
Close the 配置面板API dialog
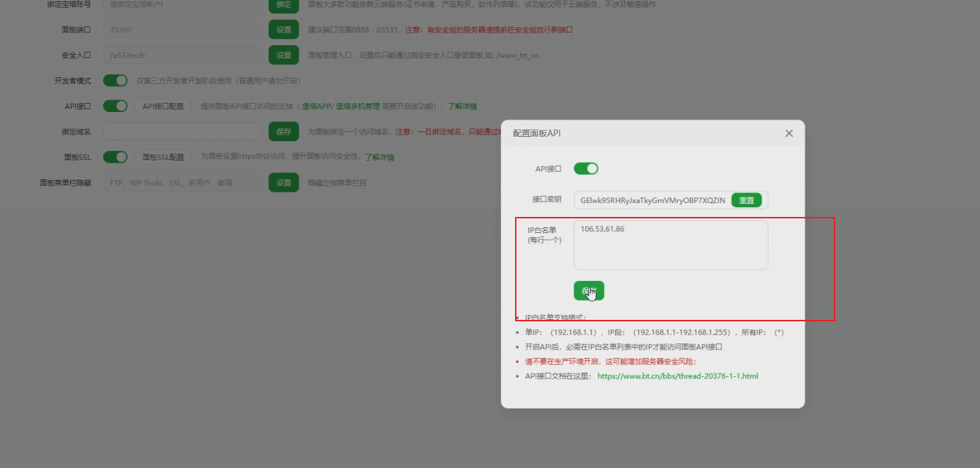(788, 133)
